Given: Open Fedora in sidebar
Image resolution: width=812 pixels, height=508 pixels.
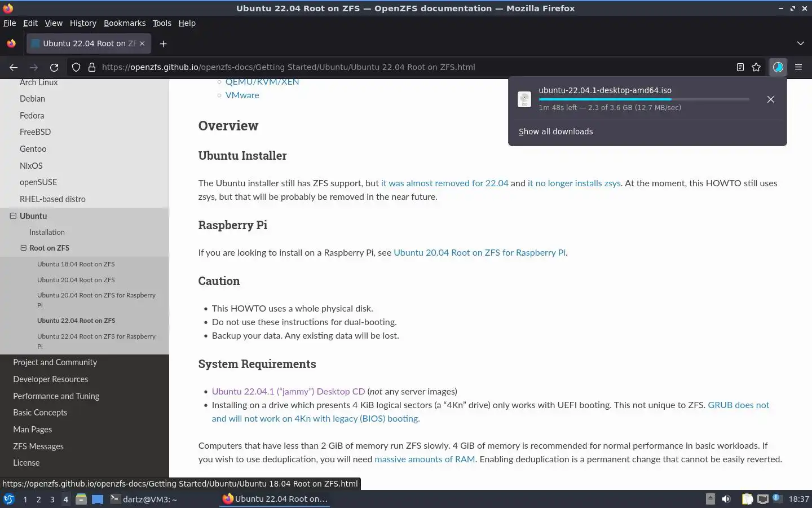Looking at the screenshot, I should tap(32, 116).
